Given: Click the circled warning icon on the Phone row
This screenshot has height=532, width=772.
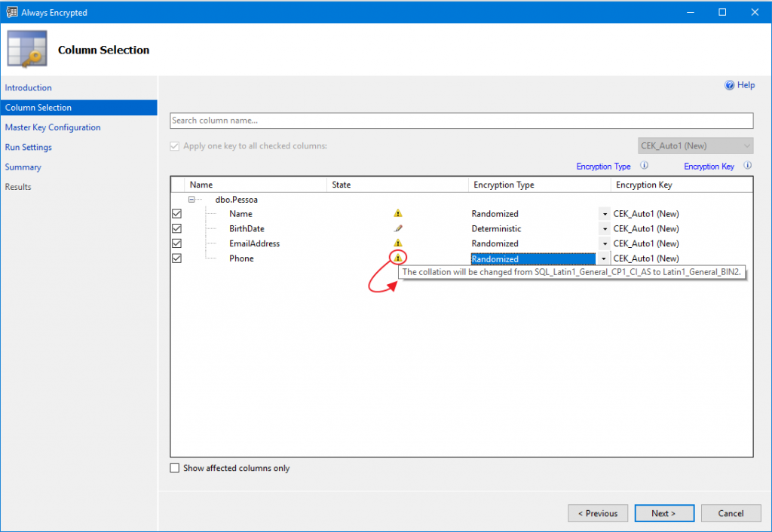Looking at the screenshot, I should point(399,257).
